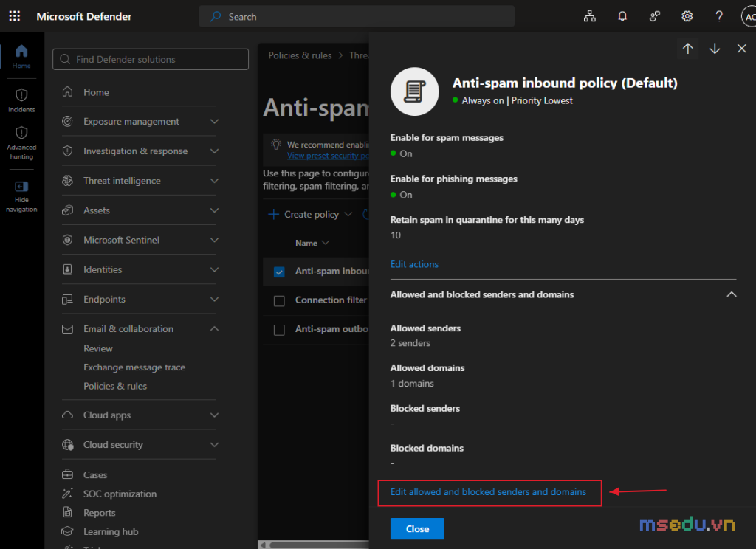
Task: Click the Reports document icon
Action: coord(67,512)
